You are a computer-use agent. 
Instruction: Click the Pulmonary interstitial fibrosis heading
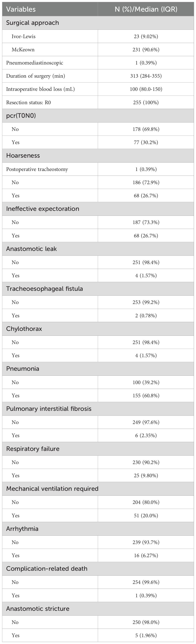[x=49, y=409]
